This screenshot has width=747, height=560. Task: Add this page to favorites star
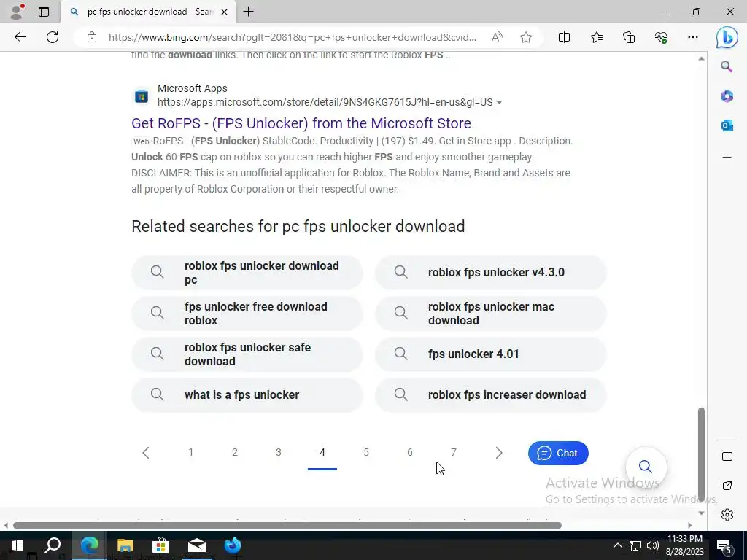pyautogui.click(x=526, y=37)
